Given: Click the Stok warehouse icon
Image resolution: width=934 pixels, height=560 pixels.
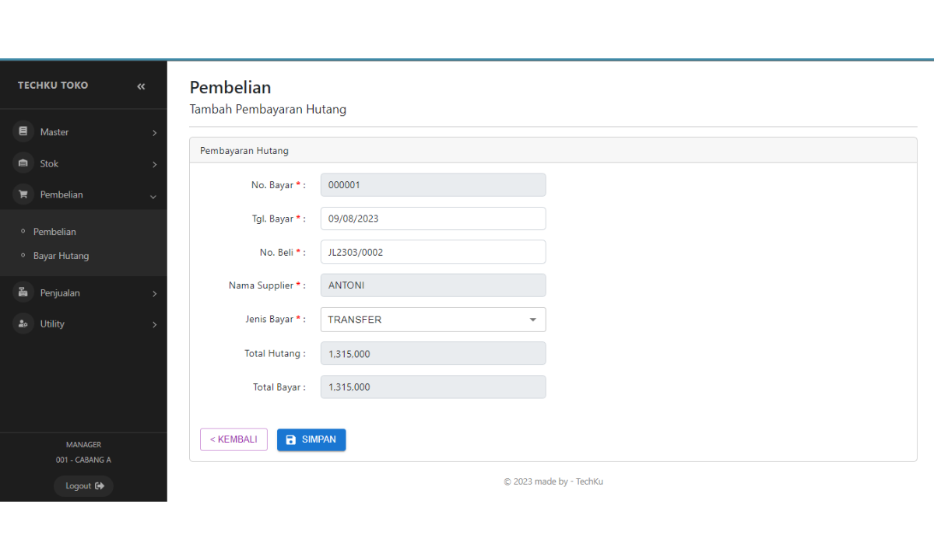Looking at the screenshot, I should pyautogui.click(x=23, y=163).
